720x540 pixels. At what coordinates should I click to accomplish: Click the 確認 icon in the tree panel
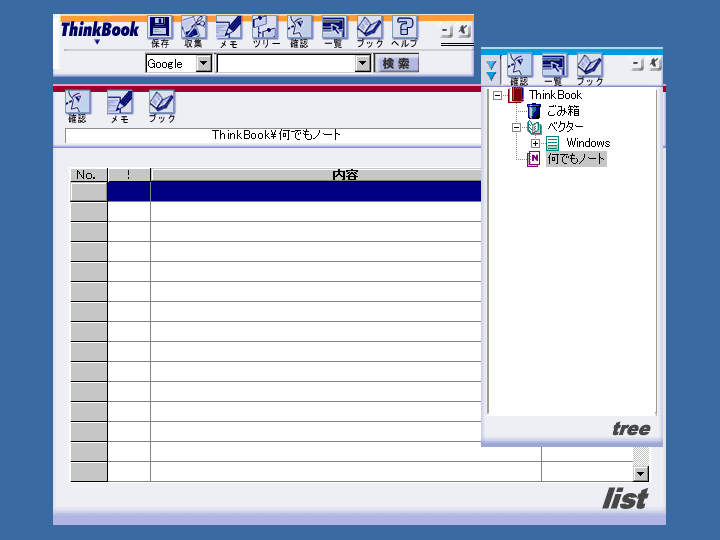point(519,69)
